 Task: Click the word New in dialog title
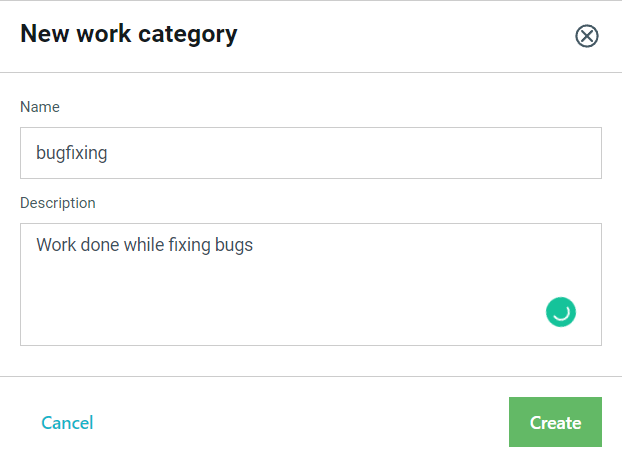tap(45, 33)
